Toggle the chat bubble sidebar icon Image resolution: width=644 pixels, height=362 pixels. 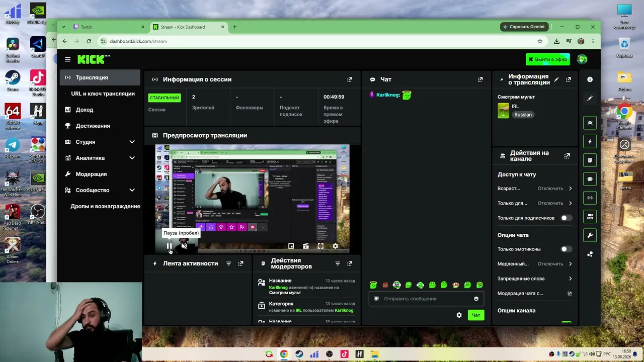[590, 179]
